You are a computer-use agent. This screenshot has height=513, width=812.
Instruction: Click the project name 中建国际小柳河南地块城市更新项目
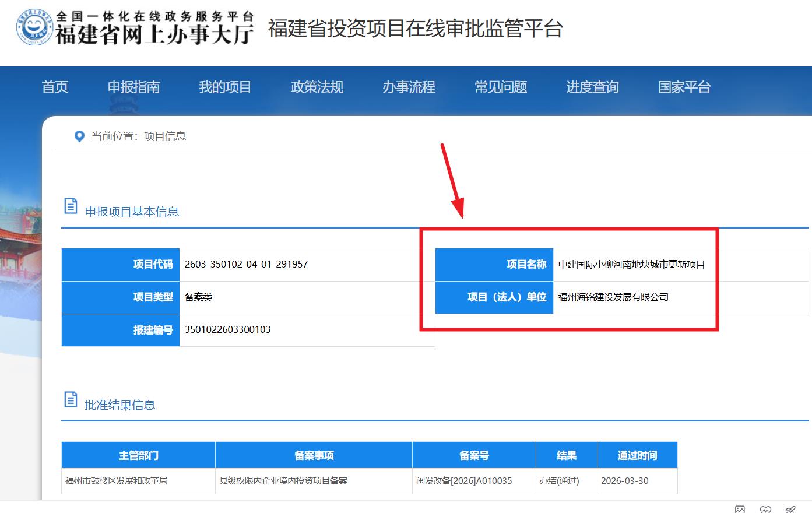[x=631, y=265]
